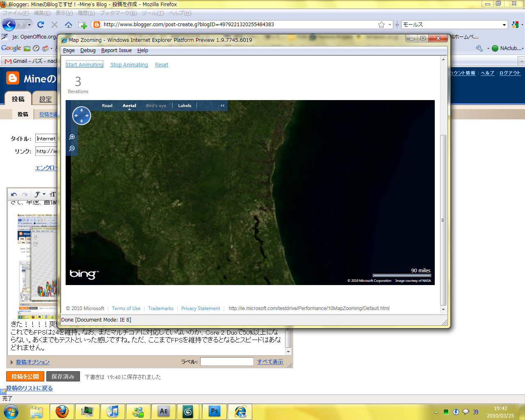Zoom out on the Bing map
The width and height of the screenshot is (525, 420).
click(x=72, y=148)
